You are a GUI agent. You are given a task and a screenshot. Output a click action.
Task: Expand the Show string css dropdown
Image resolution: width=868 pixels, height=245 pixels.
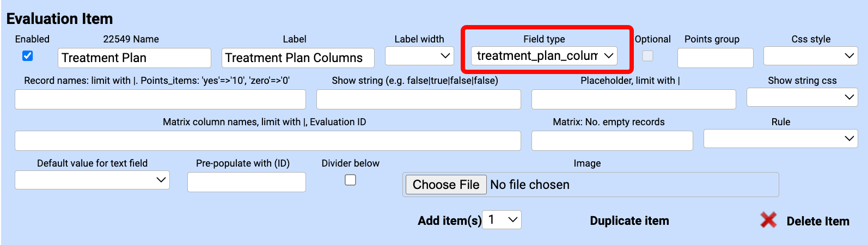[x=802, y=97]
